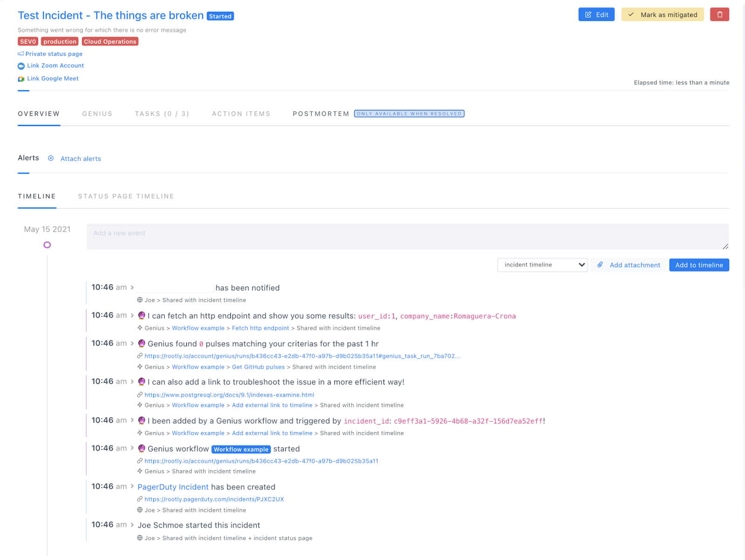This screenshot has width=745, height=560.
Task: Switch to the Genius tab
Action: (97, 114)
